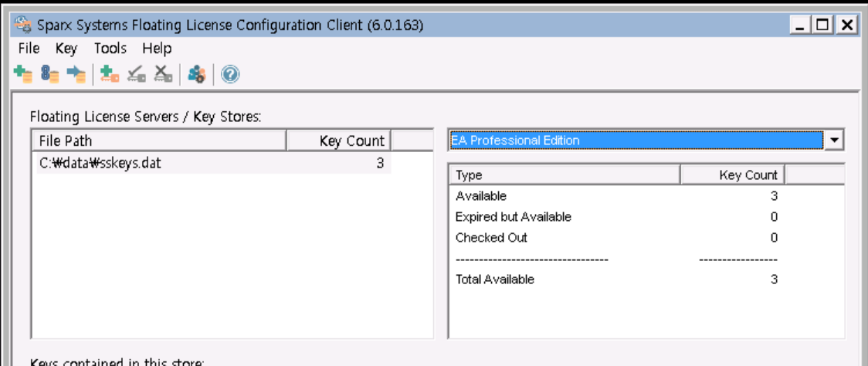868x366 pixels.
Task: Sort by File Path column header
Action: pyautogui.click(x=159, y=141)
